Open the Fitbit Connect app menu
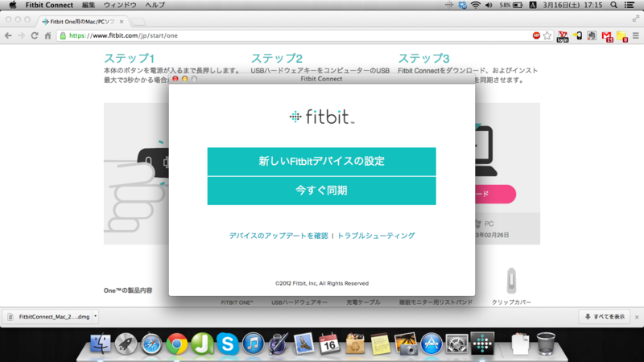644x362 pixels. pyautogui.click(x=49, y=5)
